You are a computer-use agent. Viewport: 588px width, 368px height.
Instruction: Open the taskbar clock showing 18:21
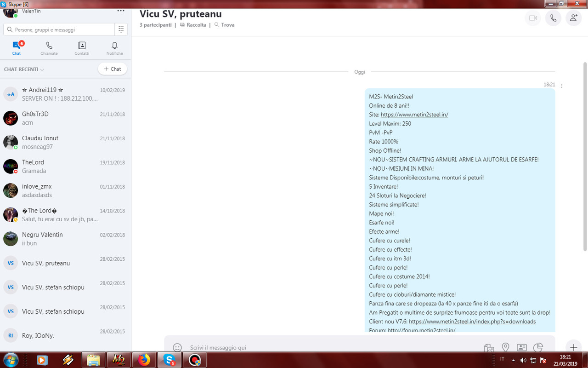(x=565, y=360)
